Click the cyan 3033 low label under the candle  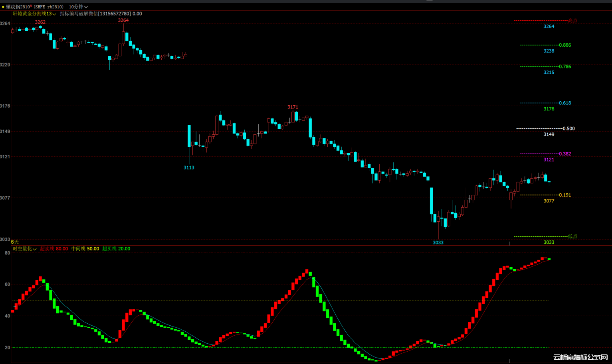[438, 243]
